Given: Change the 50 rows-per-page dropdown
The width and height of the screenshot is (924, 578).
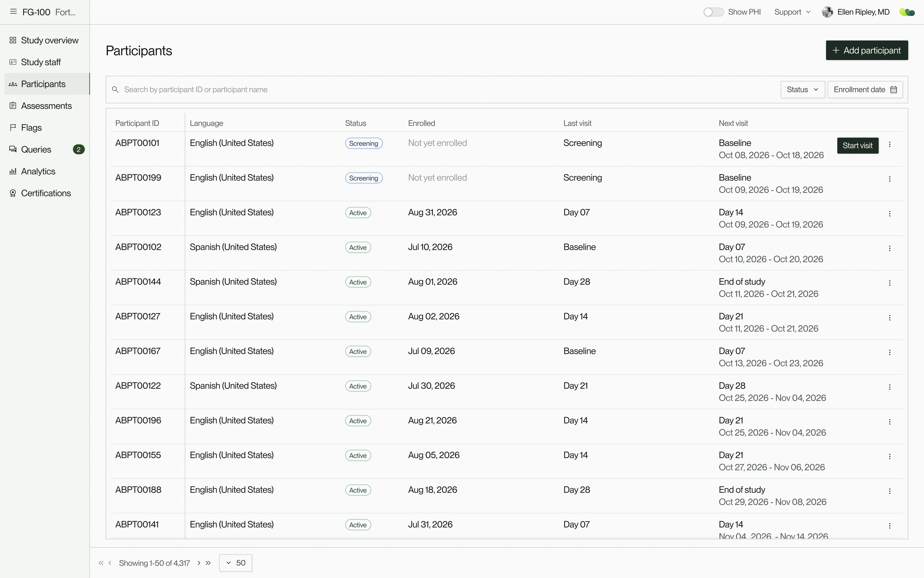Looking at the screenshot, I should point(235,563).
